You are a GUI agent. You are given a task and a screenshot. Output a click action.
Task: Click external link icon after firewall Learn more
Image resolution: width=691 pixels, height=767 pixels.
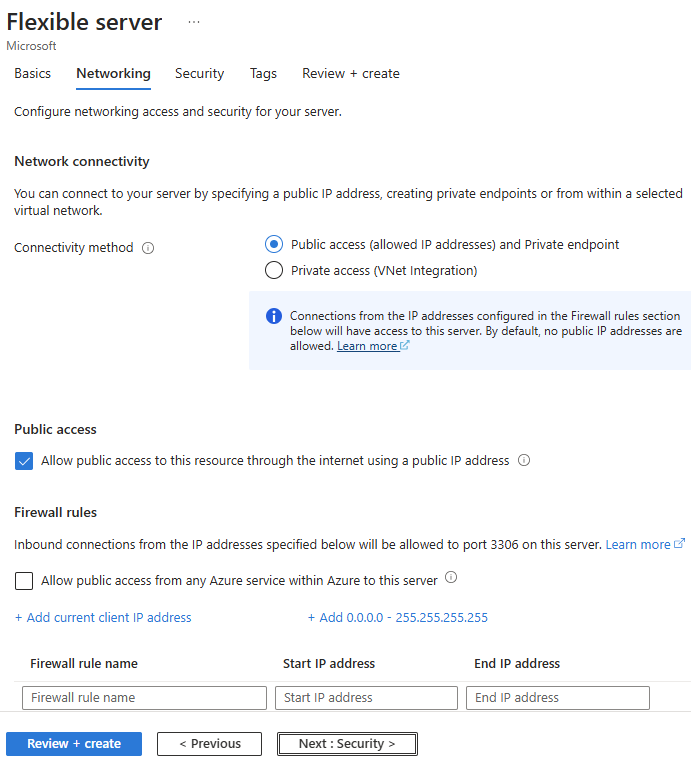[680, 544]
